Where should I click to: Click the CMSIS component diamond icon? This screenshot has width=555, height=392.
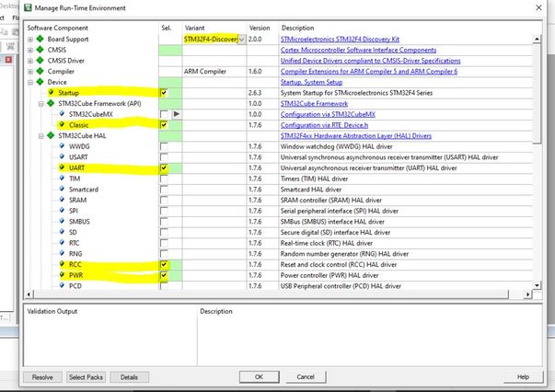click(40, 50)
